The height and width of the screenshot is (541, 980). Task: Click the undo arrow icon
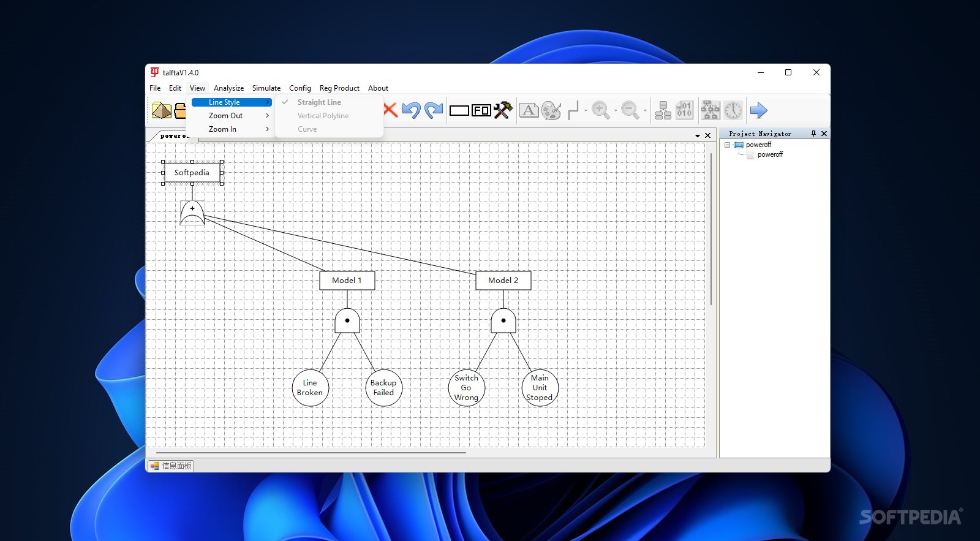(411, 110)
